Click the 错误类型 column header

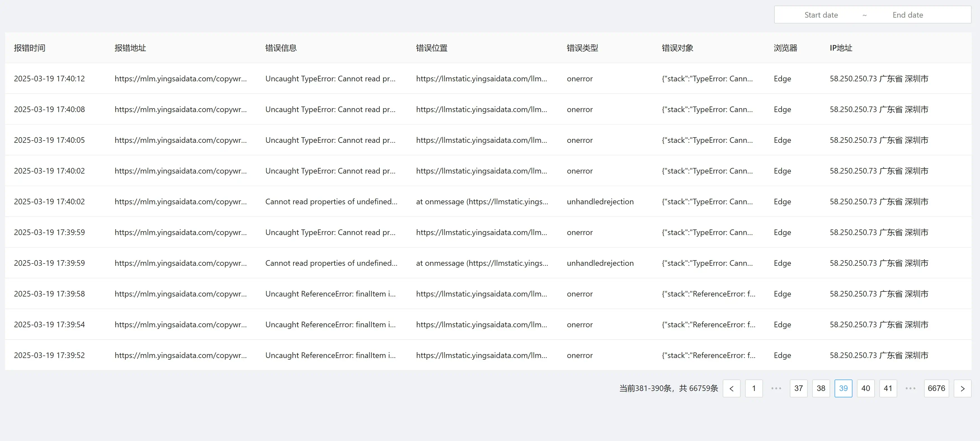[582, 48]
